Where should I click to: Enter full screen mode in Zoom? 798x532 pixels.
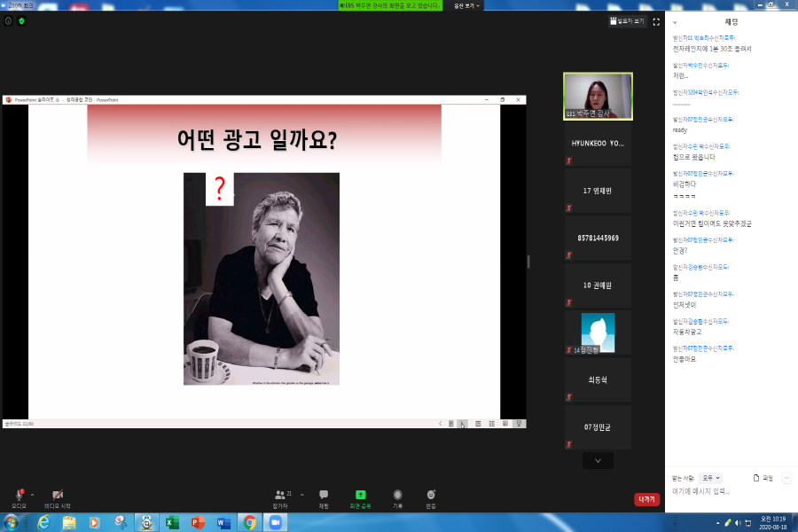pos(656,21)
